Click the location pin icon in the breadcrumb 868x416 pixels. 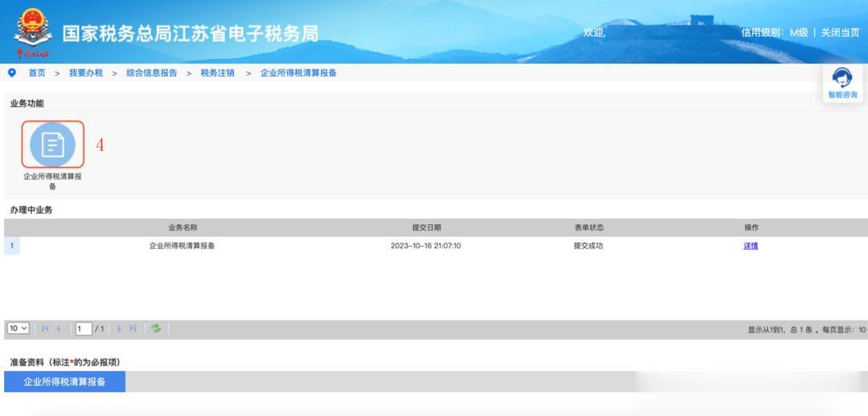12,73
